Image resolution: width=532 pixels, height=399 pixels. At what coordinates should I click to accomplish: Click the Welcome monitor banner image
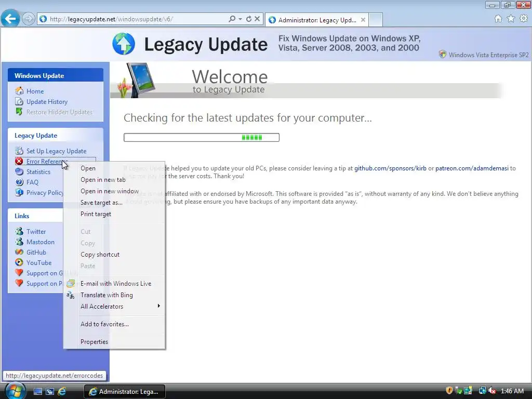137,80
